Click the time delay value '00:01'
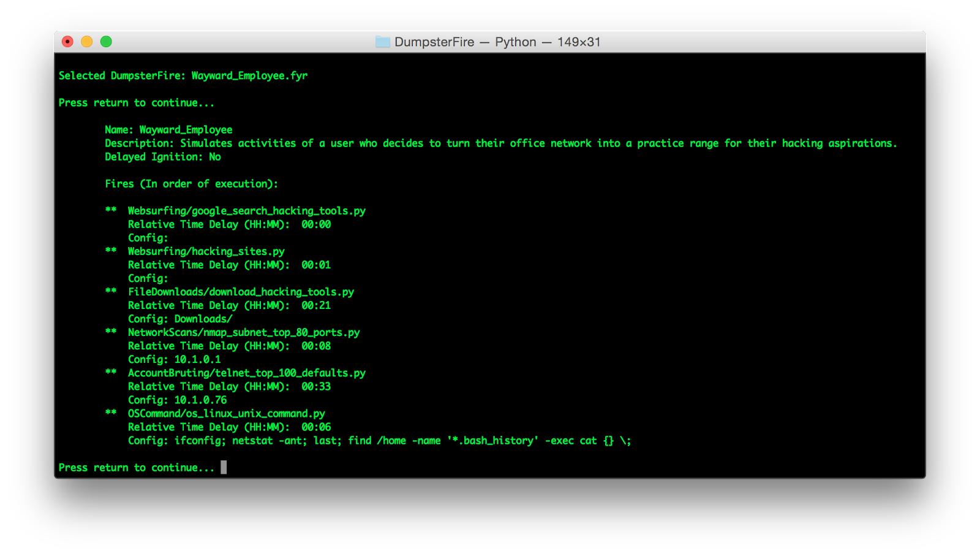The image size is (980, 556). (x=316, y=265)
